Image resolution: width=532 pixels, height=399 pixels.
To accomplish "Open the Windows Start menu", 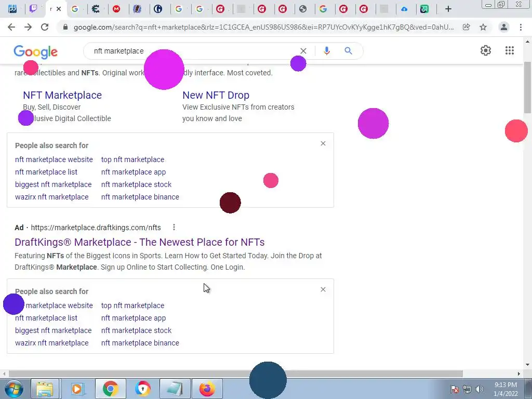I will [x=14, y=389].
